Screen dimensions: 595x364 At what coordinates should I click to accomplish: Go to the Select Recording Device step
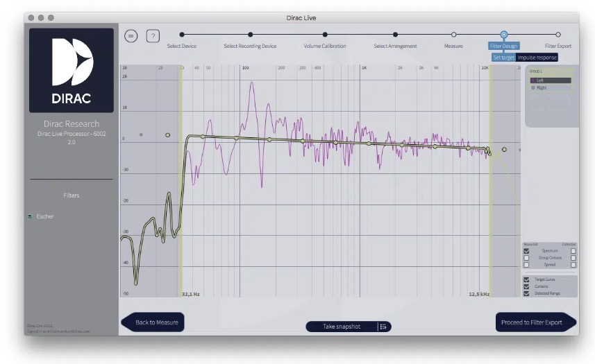click(x=250, y=46)
